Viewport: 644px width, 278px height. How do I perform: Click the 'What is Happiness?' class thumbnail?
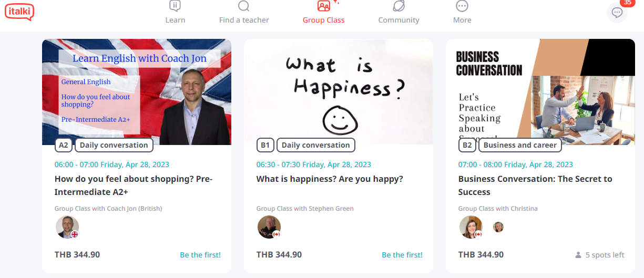pyautogui.click(x=339, y=92)
